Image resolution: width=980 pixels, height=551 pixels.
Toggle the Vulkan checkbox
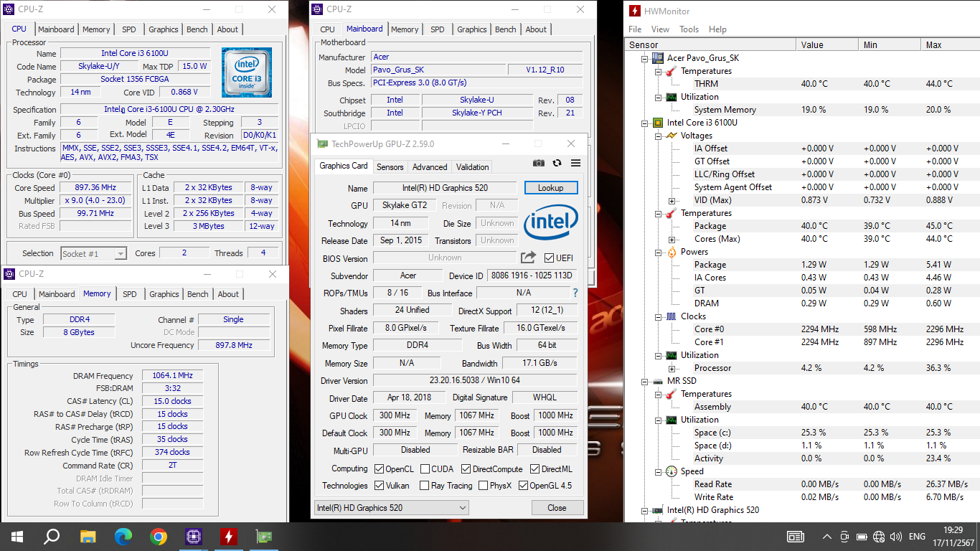click(379, 486)
